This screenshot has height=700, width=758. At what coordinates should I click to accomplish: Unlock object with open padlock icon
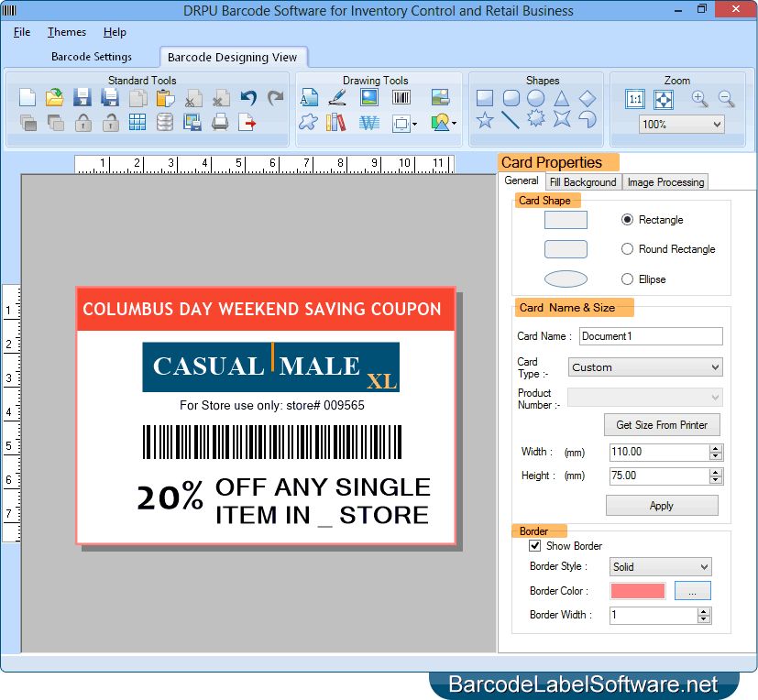pyautogui.click(x=111, y=123)
